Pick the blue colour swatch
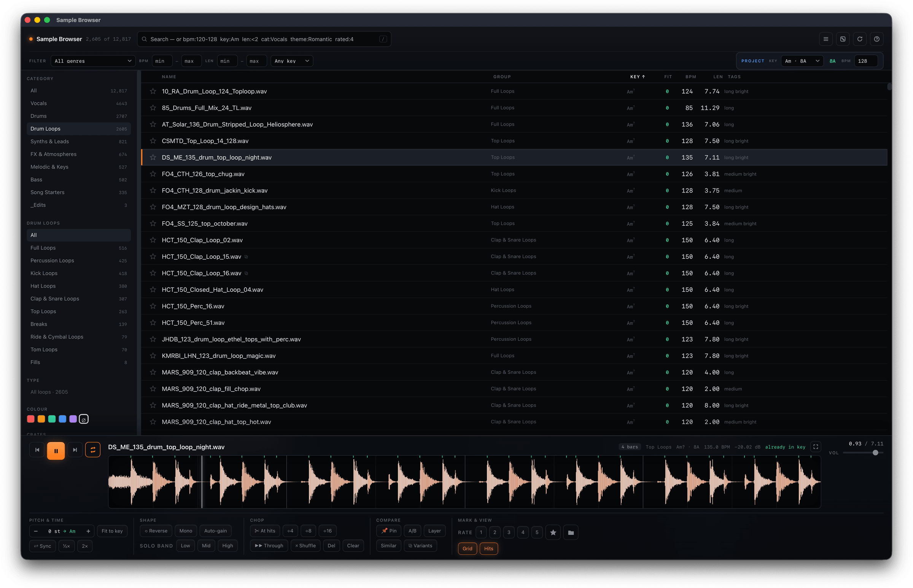 (63, 419)
